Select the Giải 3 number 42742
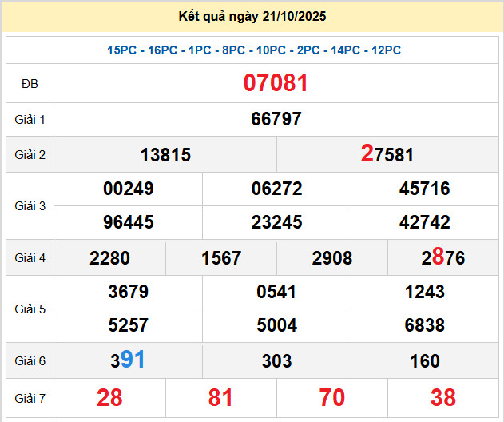This screenshot has width=504, height=422. pyautogui.click(x=424, y=222)
